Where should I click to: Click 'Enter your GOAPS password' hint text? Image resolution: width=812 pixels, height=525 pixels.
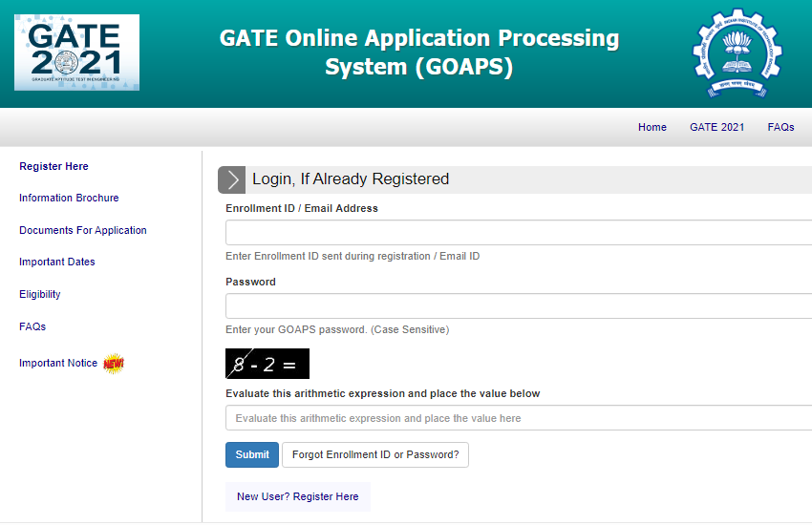tap(337, 329)
